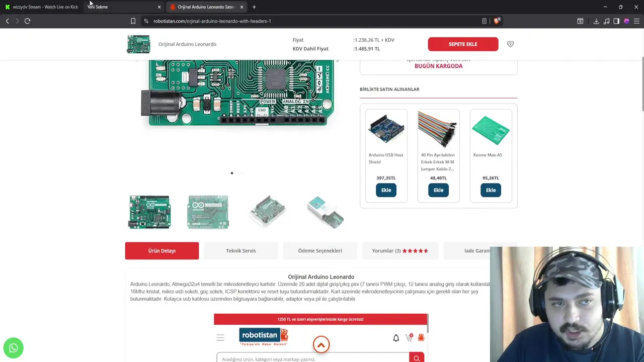Bookmark this page with bookmark icon
The image size is (644, 362).
[x=133, y=21]
